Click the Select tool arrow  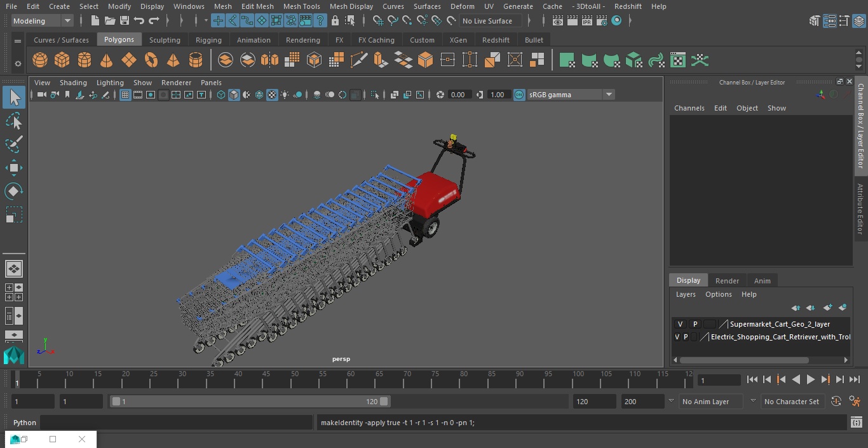14,97
